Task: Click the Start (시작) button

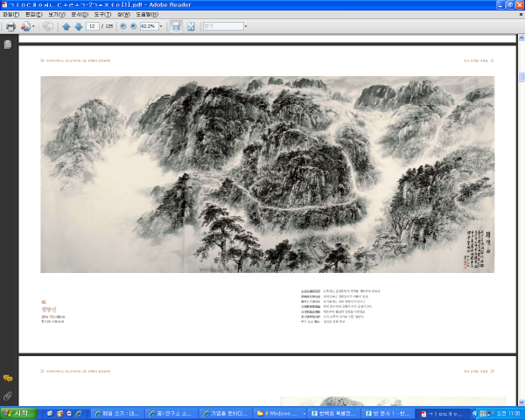Action: pyautogui.click(x=18, y=414)
